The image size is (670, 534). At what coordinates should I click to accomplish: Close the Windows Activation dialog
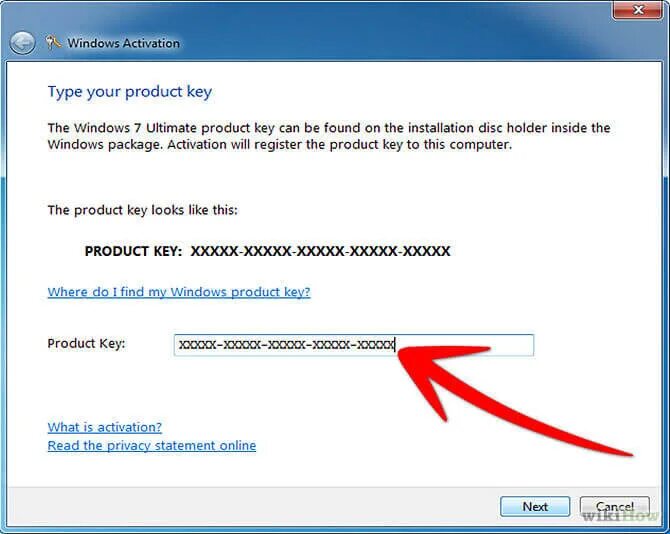638,9
